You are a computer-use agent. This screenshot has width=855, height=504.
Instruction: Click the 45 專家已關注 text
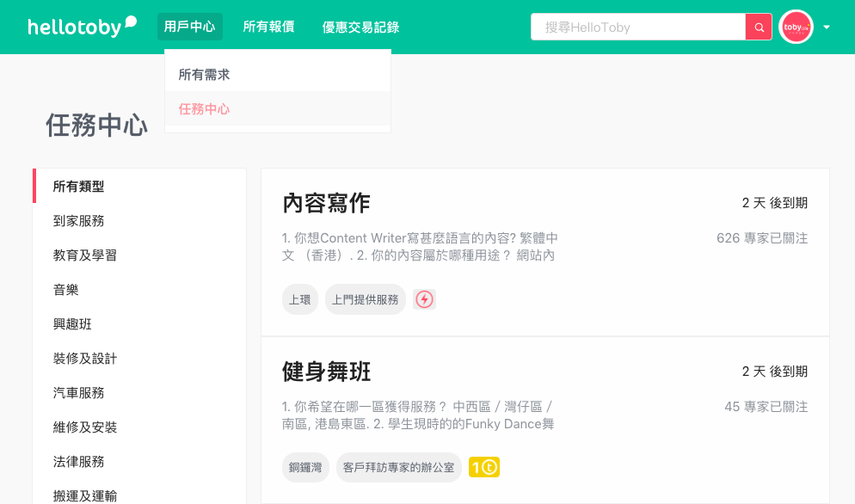click(x=766, y=406)
